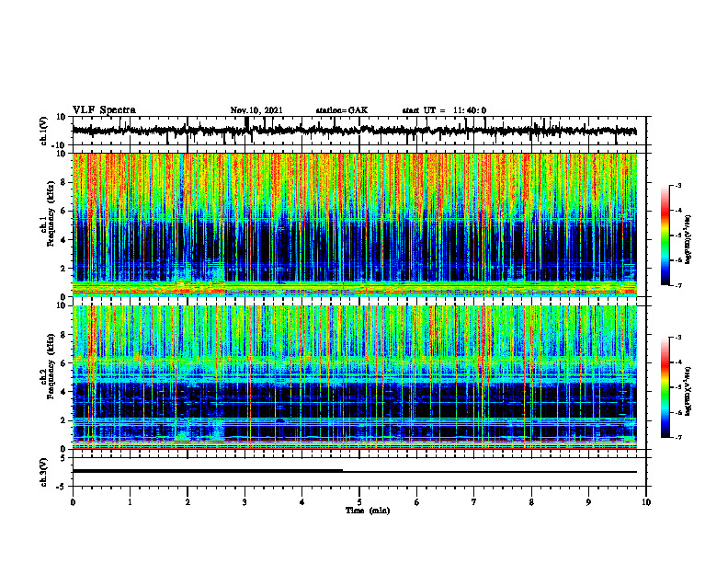The image size is (728, 563).
Task: Click inside the ch.1 spectrogram plot
Action: point(355,224)
